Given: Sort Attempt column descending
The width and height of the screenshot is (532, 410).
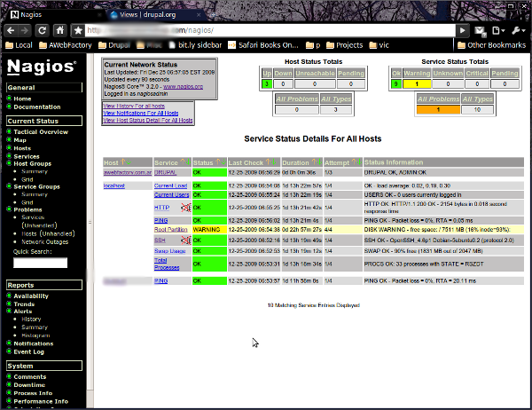Looking at the screenshot, I should pos(359,162).
